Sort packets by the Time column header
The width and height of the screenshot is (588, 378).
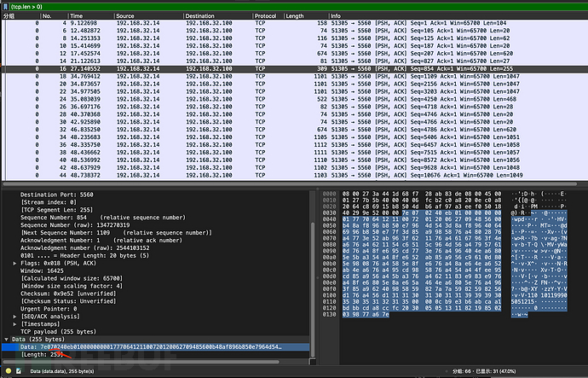77,15
